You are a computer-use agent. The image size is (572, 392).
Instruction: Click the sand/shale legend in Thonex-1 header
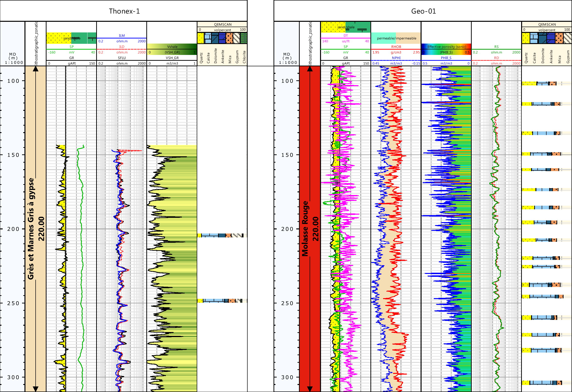point(71,38)
